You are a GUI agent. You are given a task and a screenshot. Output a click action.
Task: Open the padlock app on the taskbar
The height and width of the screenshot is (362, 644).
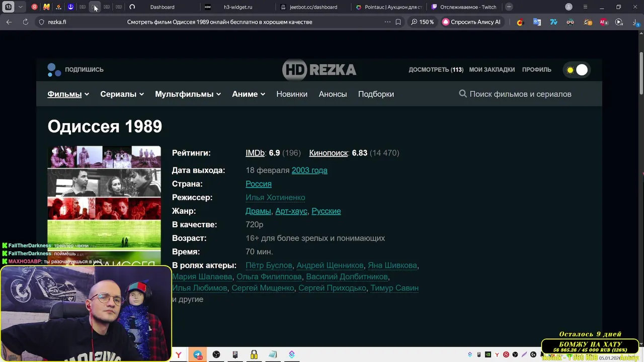(254, 355)
